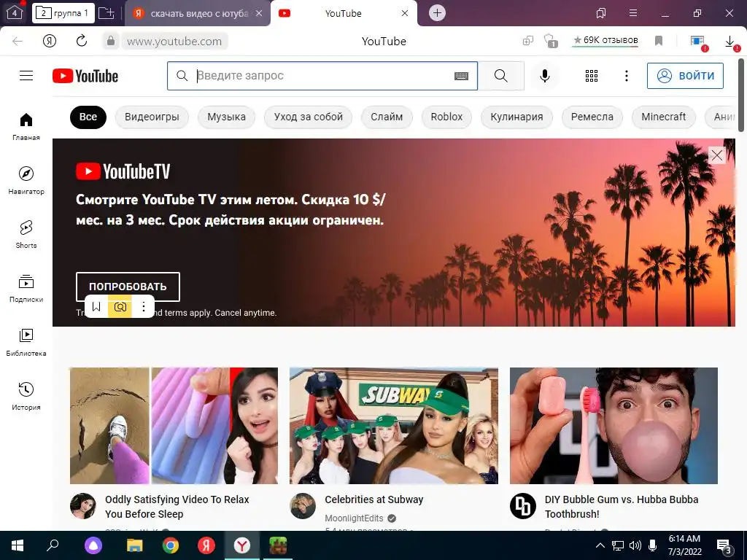Open Minecraft icon on taskbar
Viewport: 747px width, 560px height.
tap(278, 545)
